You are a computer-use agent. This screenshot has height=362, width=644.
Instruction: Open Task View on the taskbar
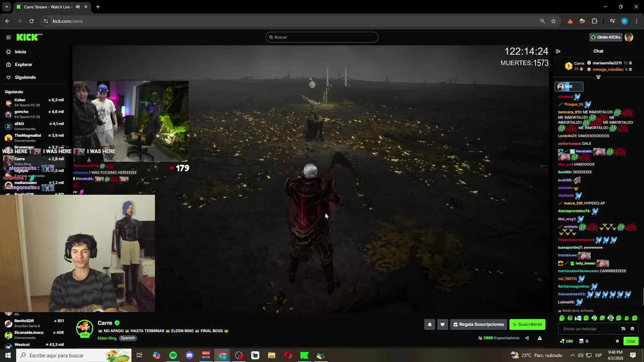pyautogui.click(x=139, y=355)
